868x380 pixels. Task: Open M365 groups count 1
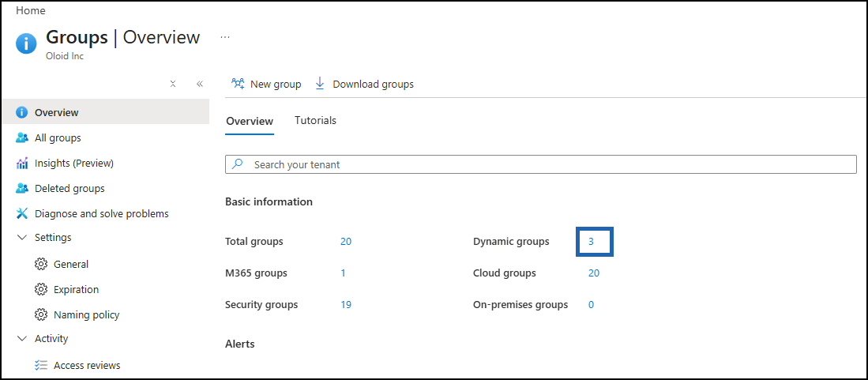[x=344, y=273]
